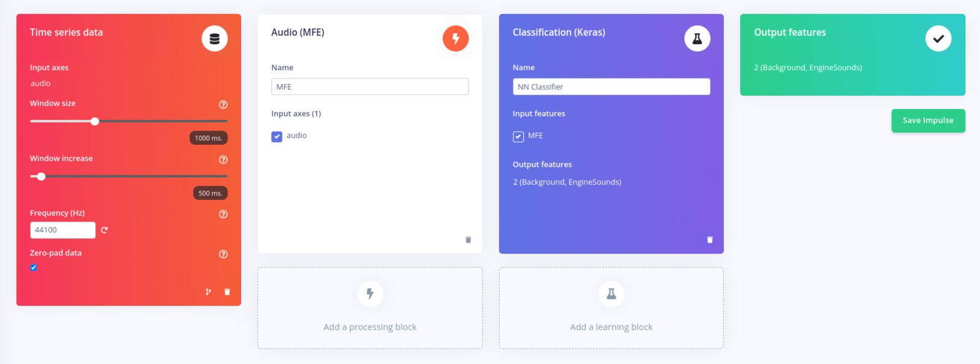Click the flask icon on Classification (Keras)
Screen dimensions: 980x364
697,39
